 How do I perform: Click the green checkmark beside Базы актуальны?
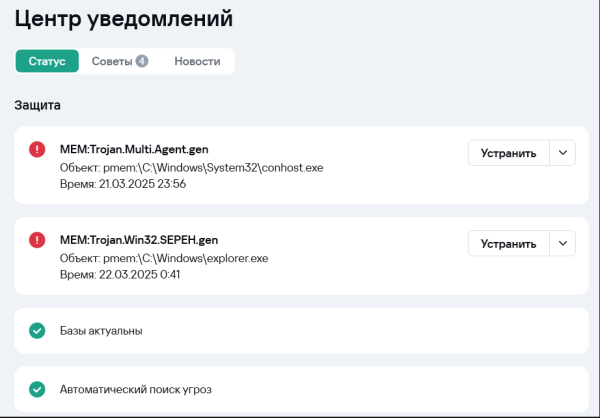tap(37, 330)
